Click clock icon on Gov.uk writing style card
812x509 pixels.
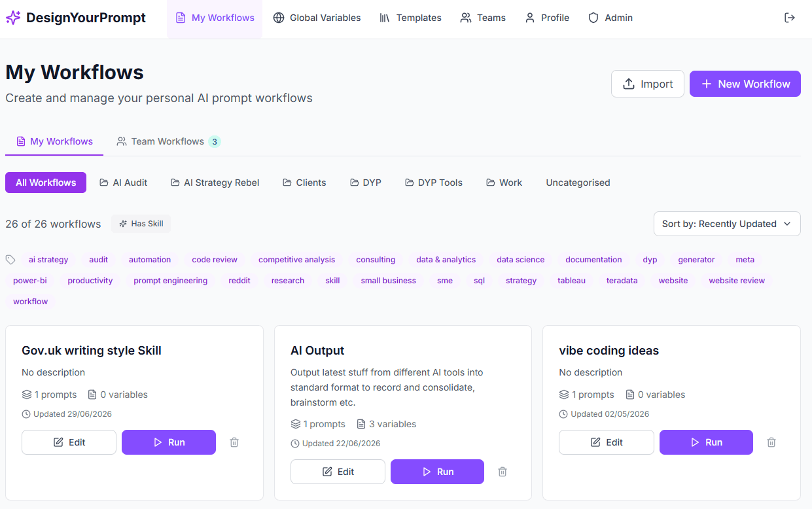tap(26, 414)
